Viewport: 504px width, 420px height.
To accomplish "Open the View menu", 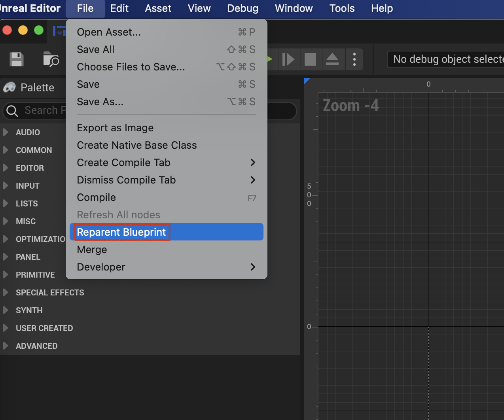I will point(199,8).
